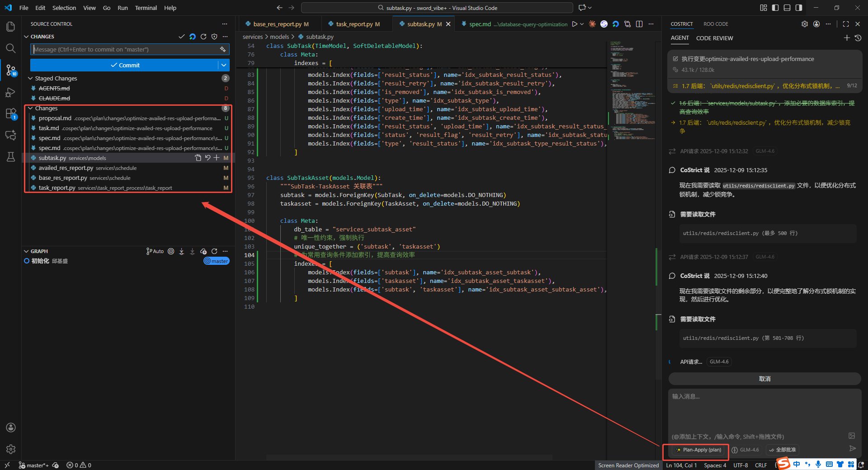Refresh the source control changes list
Viewport: 868px width, 470px height.
203,37
